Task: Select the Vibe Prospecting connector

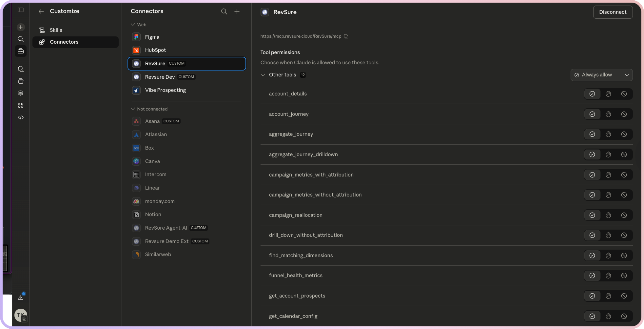Action: click(186, 90)
